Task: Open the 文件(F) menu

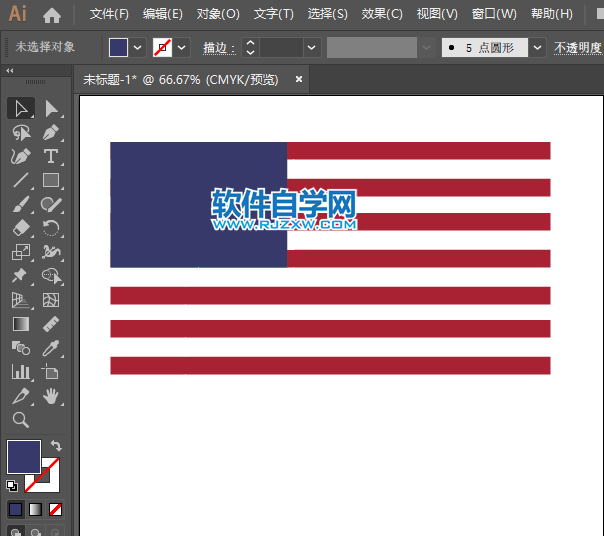Action: [x=109, y=14]
